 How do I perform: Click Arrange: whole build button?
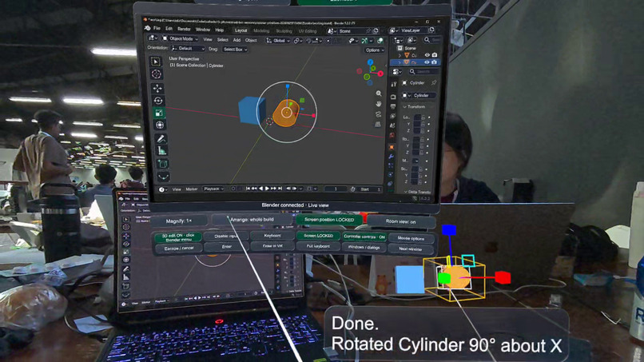[x=252, y=220]
